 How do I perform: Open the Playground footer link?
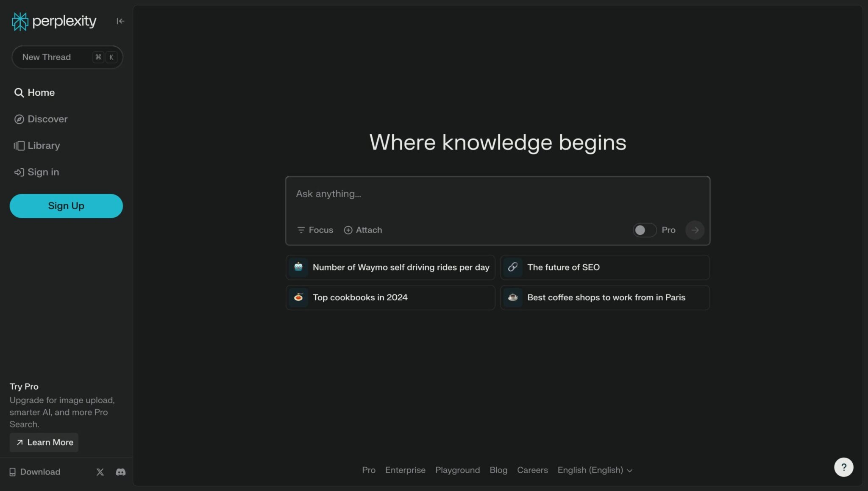(457, 470)
